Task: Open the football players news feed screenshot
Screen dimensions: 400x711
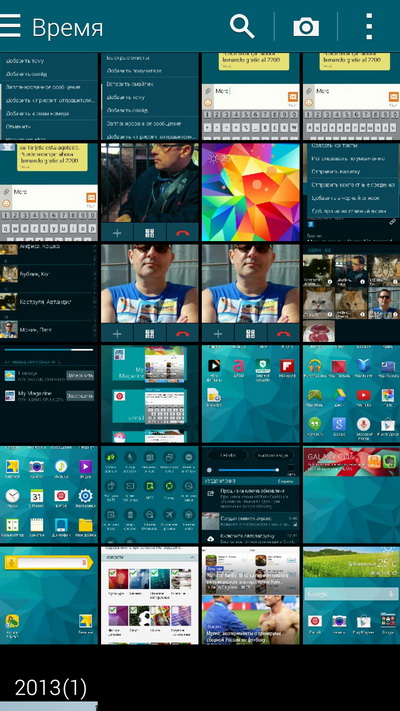Action: pos(251,595)
